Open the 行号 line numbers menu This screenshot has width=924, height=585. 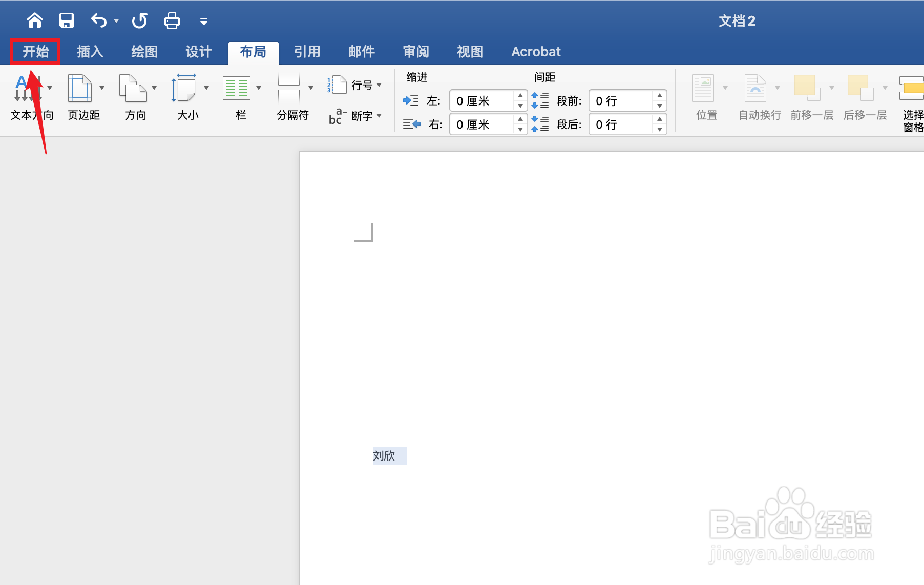354,85
